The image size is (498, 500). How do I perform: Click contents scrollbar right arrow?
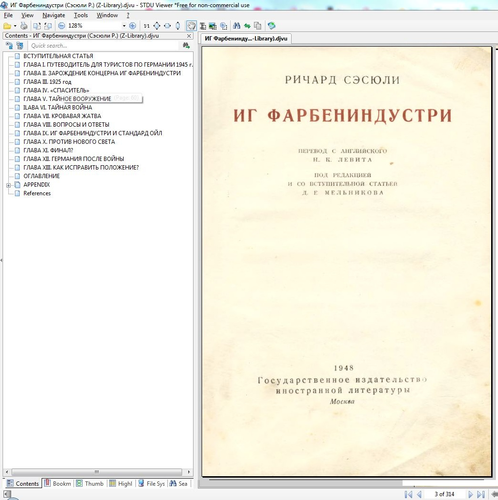click(189, 472)
